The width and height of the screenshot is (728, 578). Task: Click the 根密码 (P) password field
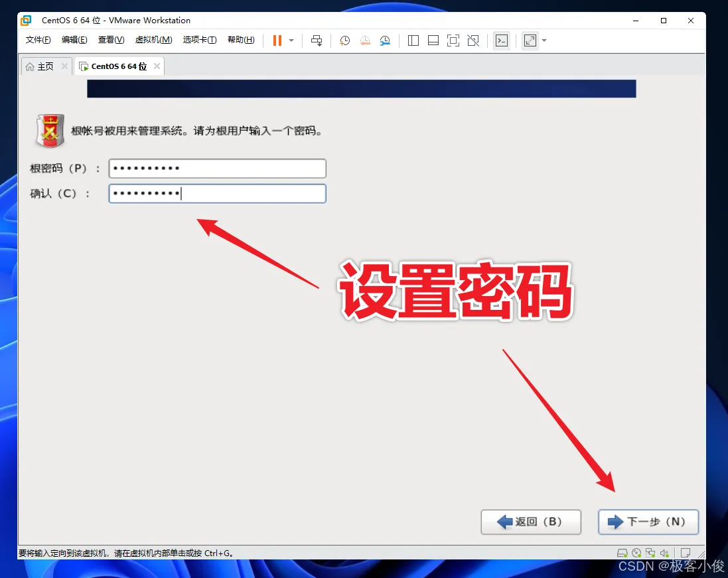[x=217, y=169]
